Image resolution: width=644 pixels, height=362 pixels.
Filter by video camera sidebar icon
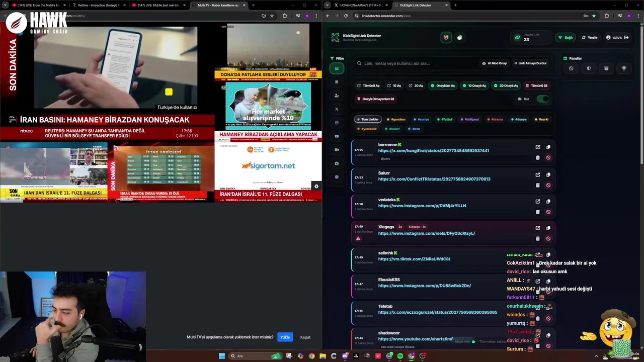[337, 150]
